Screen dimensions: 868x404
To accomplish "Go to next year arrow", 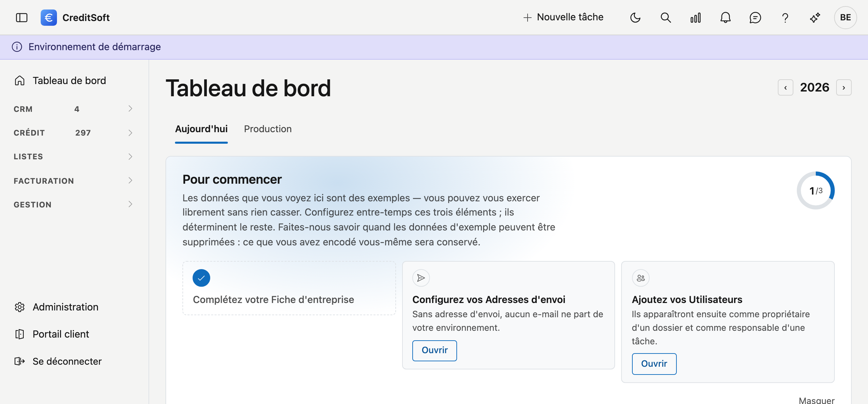I will 844,87.
